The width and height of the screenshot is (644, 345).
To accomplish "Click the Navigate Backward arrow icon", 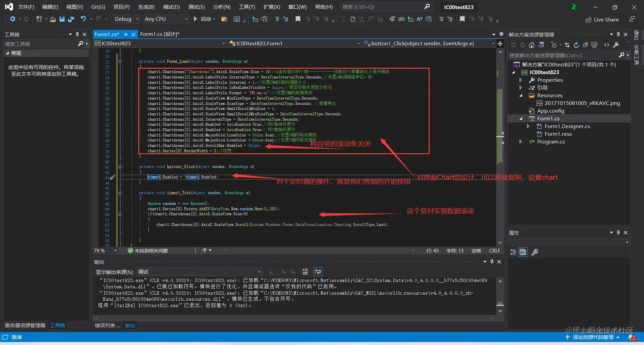I will point(12,19).
